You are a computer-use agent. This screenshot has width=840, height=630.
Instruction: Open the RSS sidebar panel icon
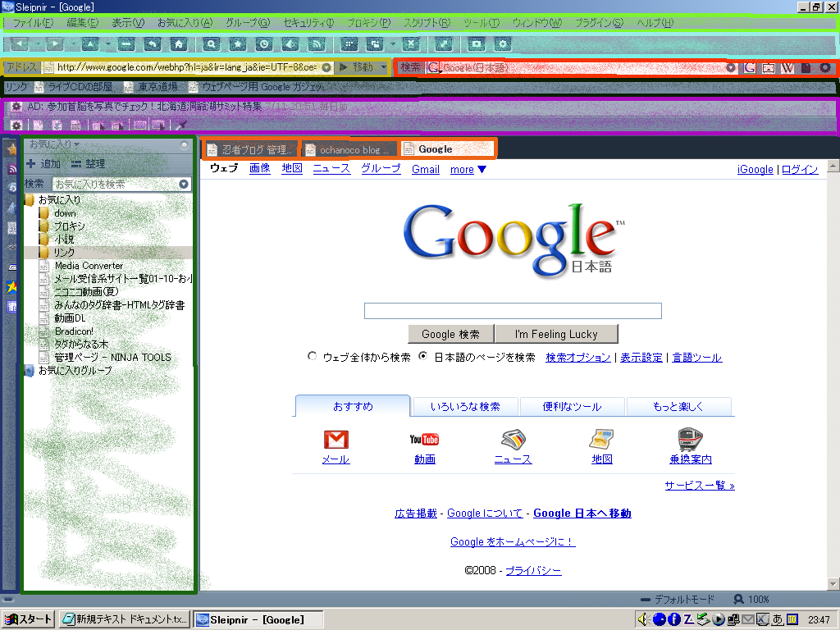point(11,169)
